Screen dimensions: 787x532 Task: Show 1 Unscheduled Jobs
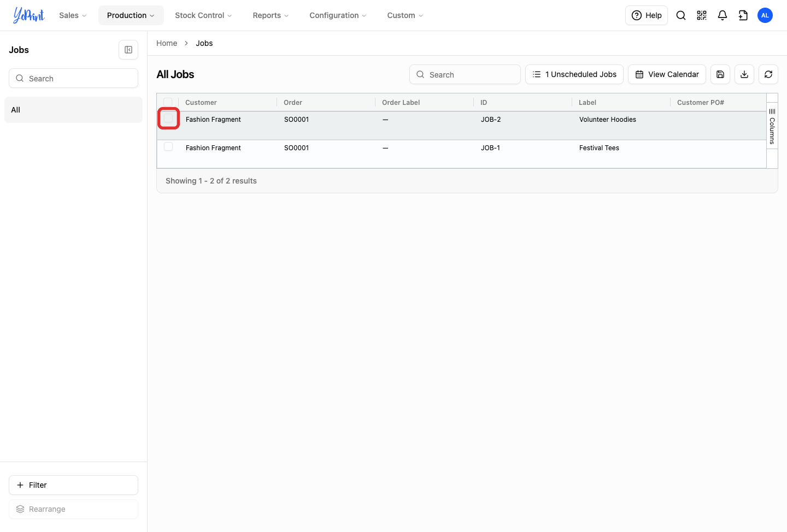pyautogui.click(x=574, y=74)
